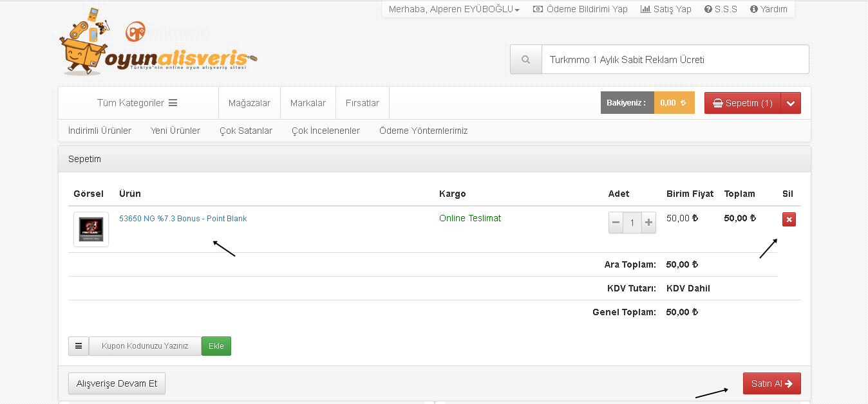Viewport: 868px width, 404px height.
Task: Click Sepetim panel heading
Action: pos(84,159)
